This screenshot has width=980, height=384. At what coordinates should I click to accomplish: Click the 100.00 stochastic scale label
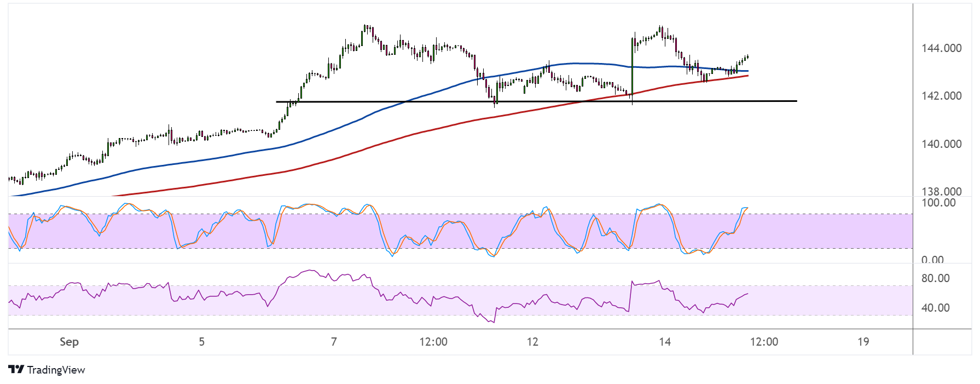[x=938, y=203]
